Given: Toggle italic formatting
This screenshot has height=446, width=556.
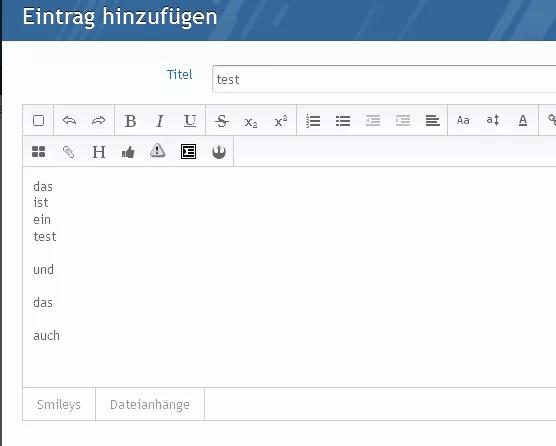Looking at the screenshot, I should click(160, 121).
